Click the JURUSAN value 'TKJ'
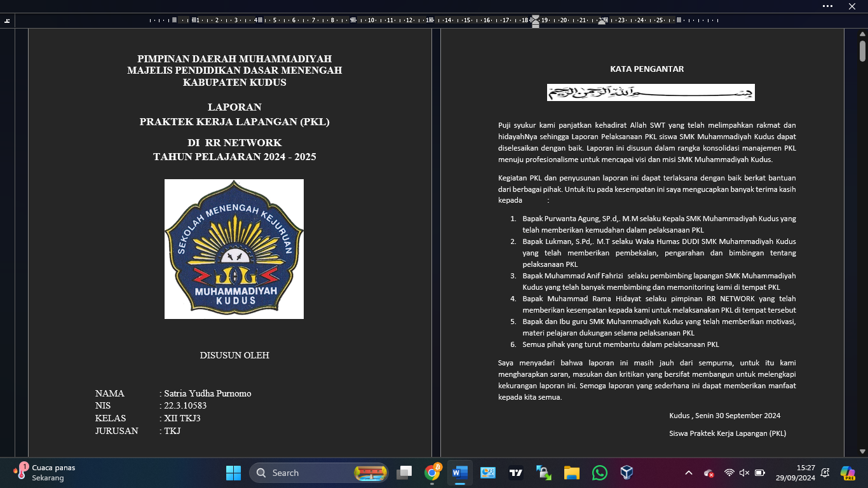 click(x=172, y=431)
